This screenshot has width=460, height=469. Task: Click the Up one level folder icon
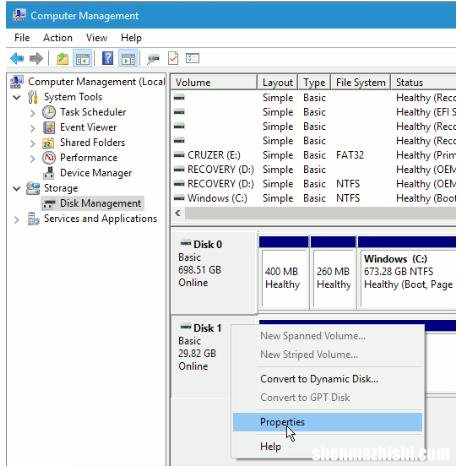coord(62,59)
